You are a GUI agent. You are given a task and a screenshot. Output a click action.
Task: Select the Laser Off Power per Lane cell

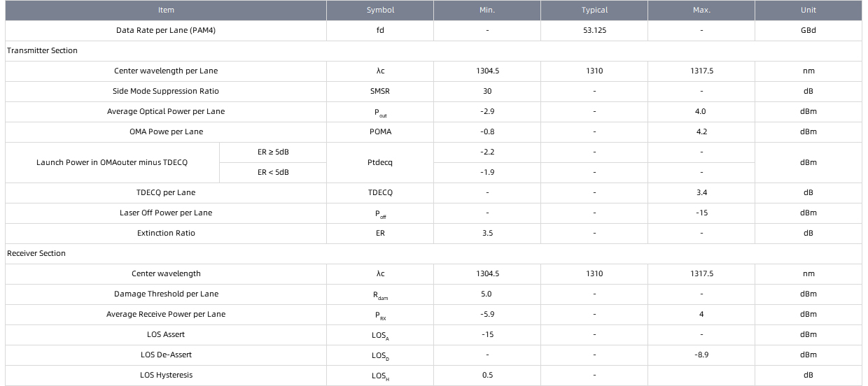tap(166, 213)
